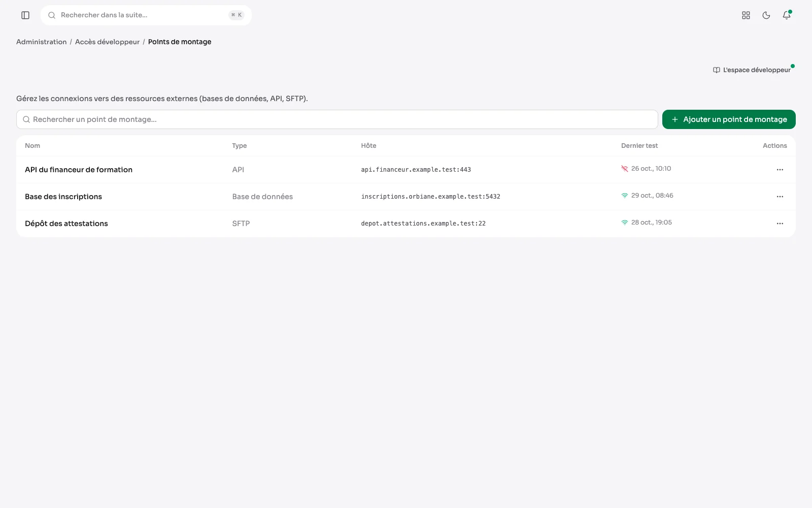Switch to dark mode moon icon
The height and width of the screenshot is (508, 812).
click(x=766, y=15)
